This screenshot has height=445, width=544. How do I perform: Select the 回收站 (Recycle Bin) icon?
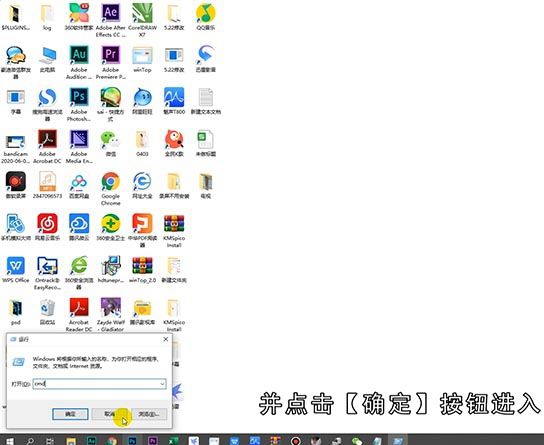[47, 311]
